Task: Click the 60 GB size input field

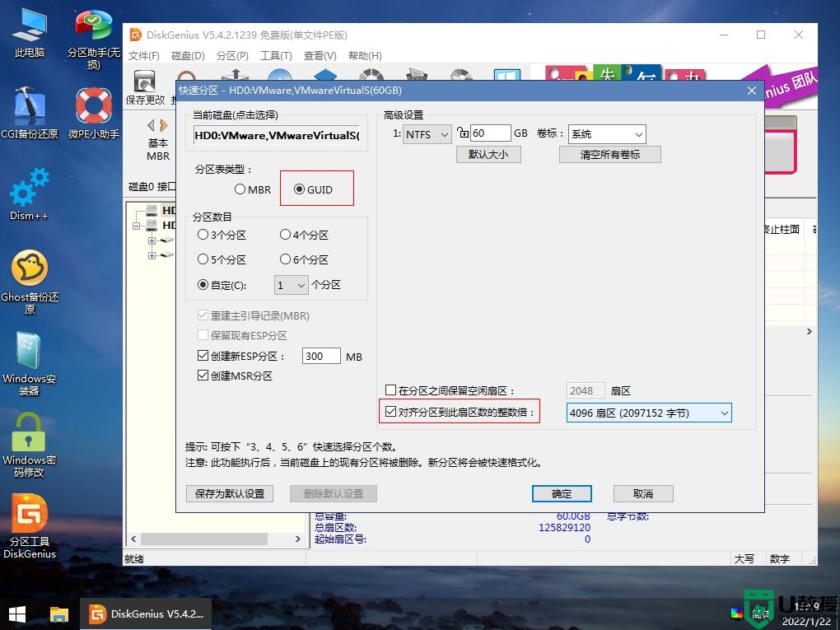Action: pos(492,133)
